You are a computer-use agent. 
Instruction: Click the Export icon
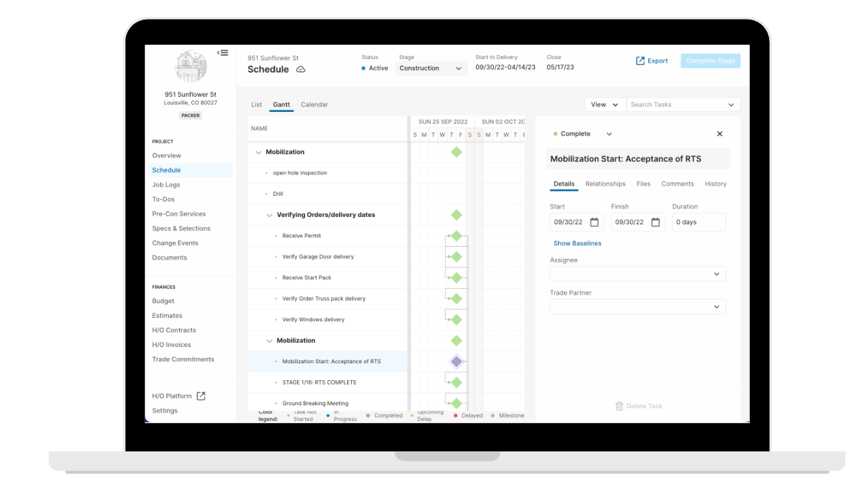[x=640, y=61]
